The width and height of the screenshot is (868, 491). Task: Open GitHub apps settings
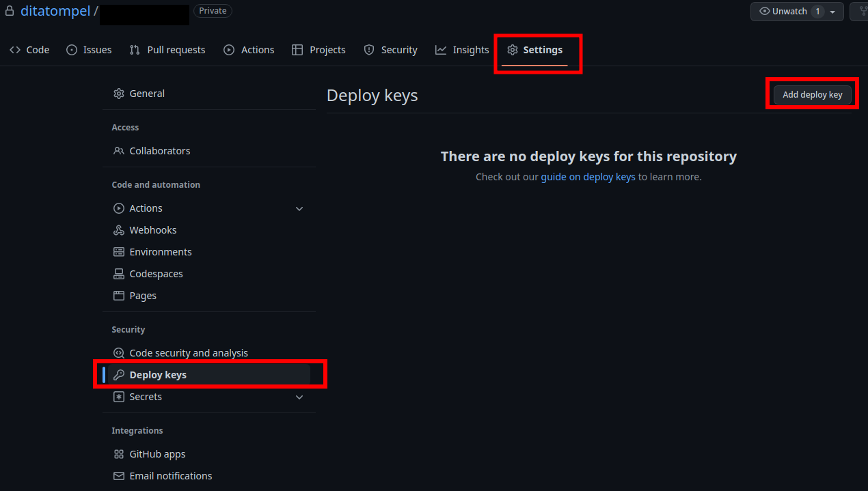[209, 454]
